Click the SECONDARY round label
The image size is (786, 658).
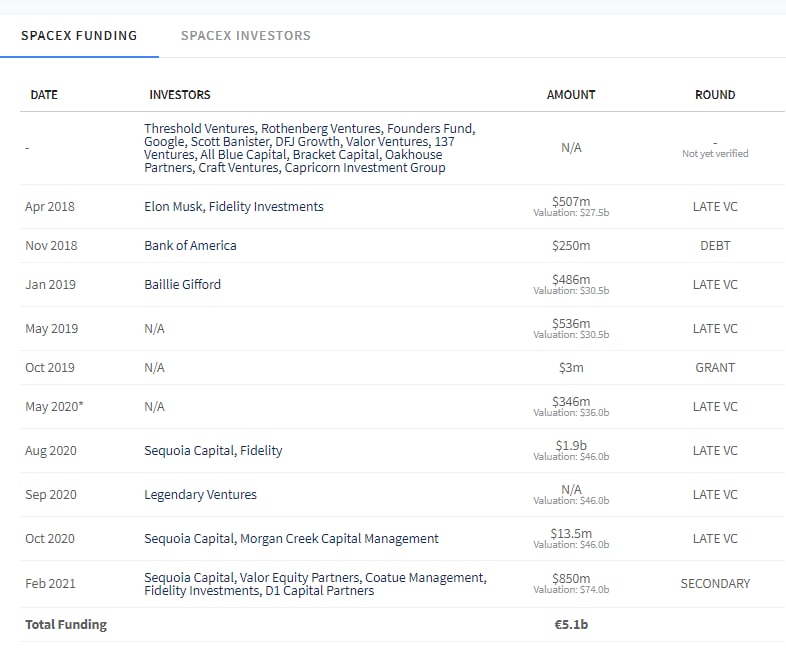tap(715, 583)
